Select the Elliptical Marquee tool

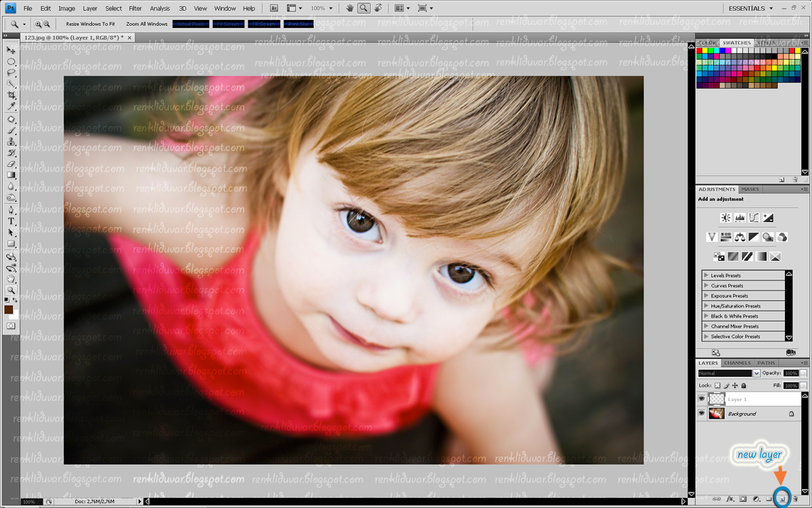pyautogui.click(x=12, y=61)
